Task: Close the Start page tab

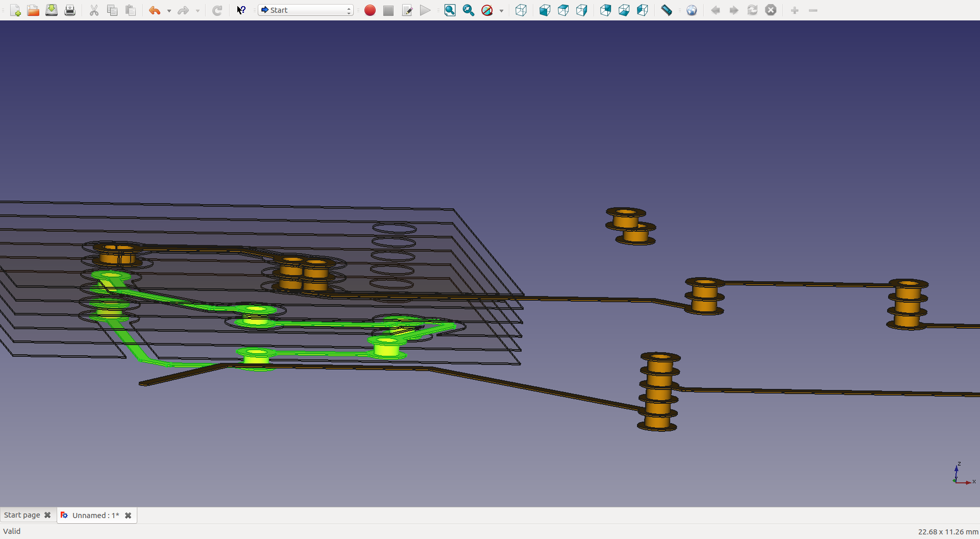Action: (x=47, y=515)
